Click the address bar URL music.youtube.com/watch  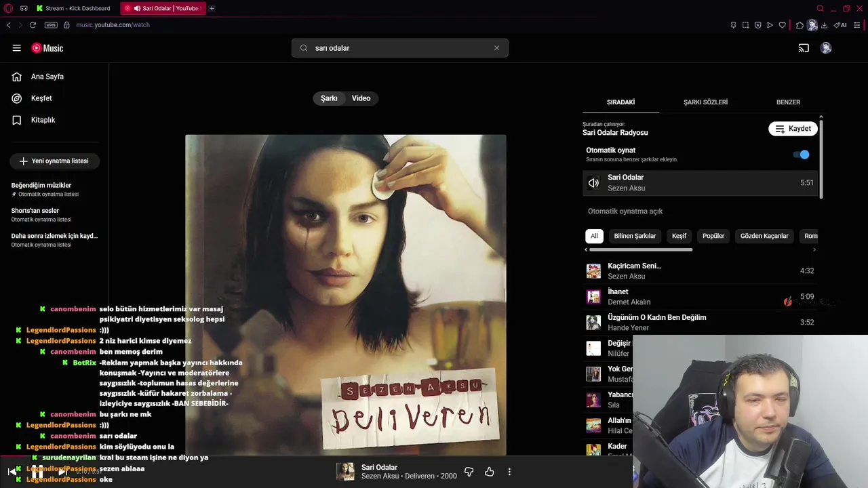click(113, 25)
